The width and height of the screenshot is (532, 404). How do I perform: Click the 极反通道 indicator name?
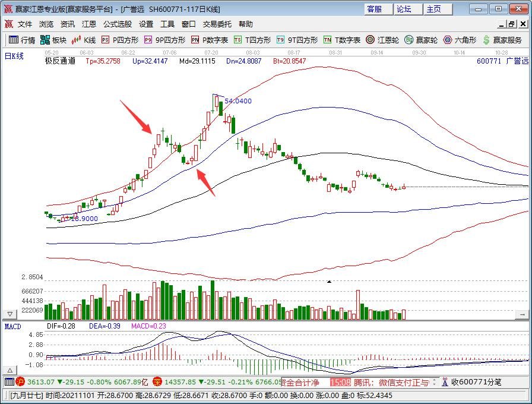point(61,61)
